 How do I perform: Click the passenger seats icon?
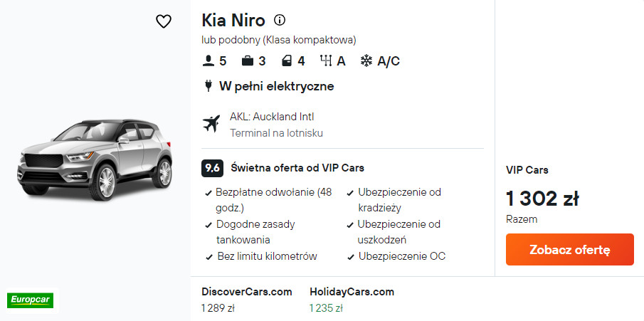click(208, 61)
